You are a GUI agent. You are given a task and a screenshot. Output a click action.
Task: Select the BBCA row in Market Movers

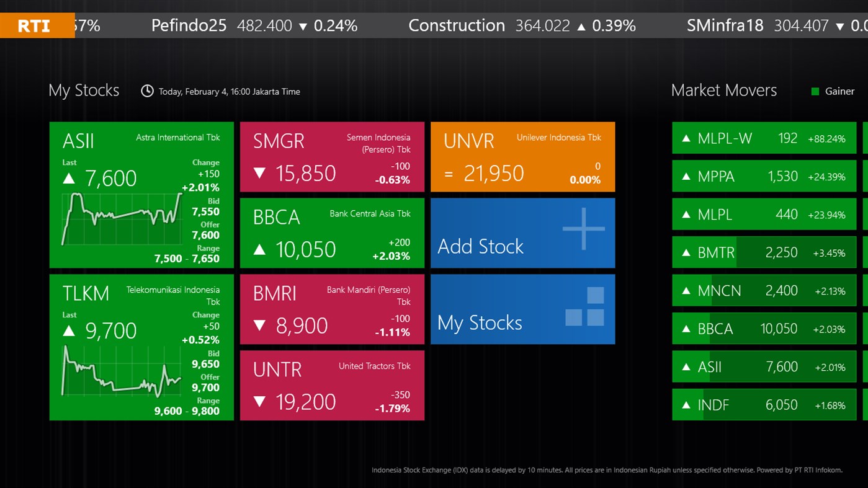(x=763, y=329)
